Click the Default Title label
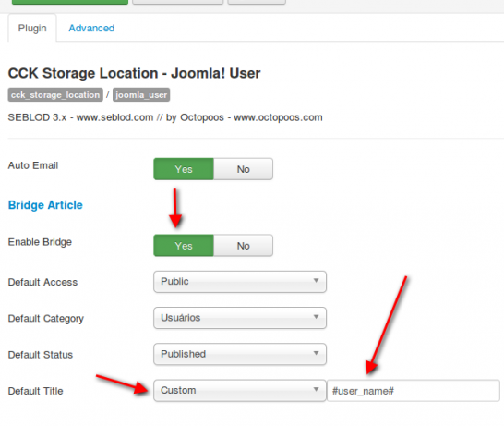The height and width of the screenshot is (426, 504). [35, 391]
